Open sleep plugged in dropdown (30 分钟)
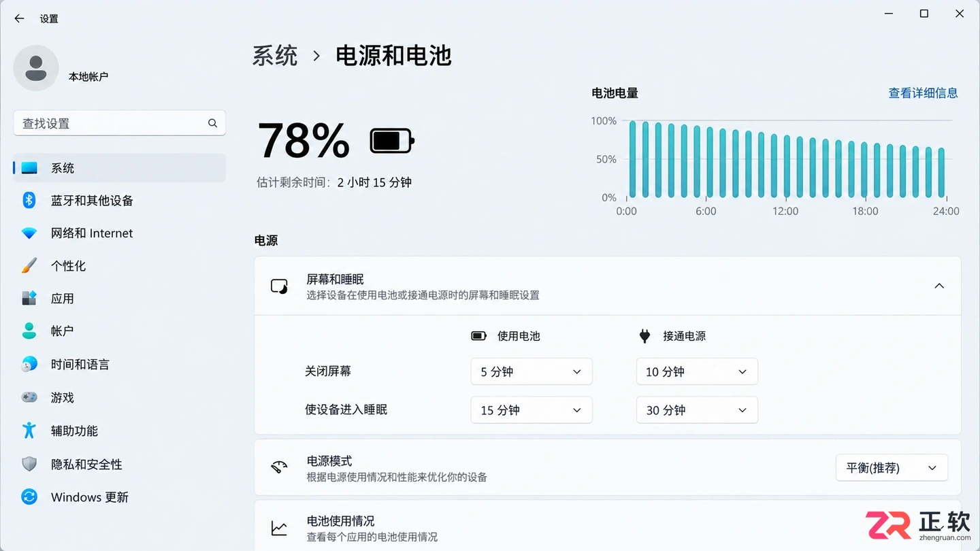Image resolution: width=980 pixels, height=551 pixels. (697, 410)
